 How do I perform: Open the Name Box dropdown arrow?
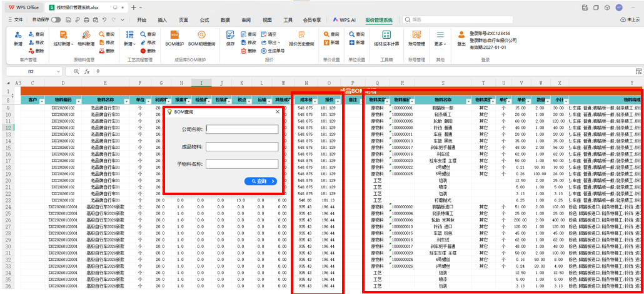[x=58, y=71]
